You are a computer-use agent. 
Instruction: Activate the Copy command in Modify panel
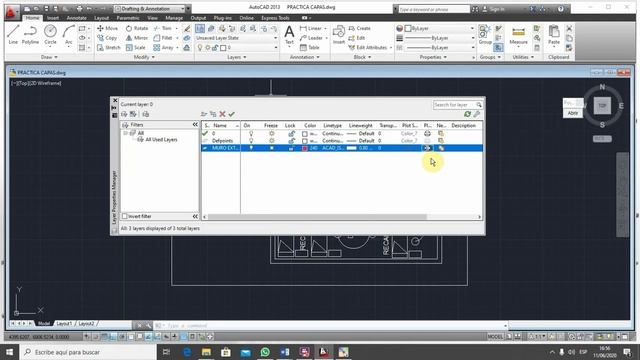tap(107, 38)
